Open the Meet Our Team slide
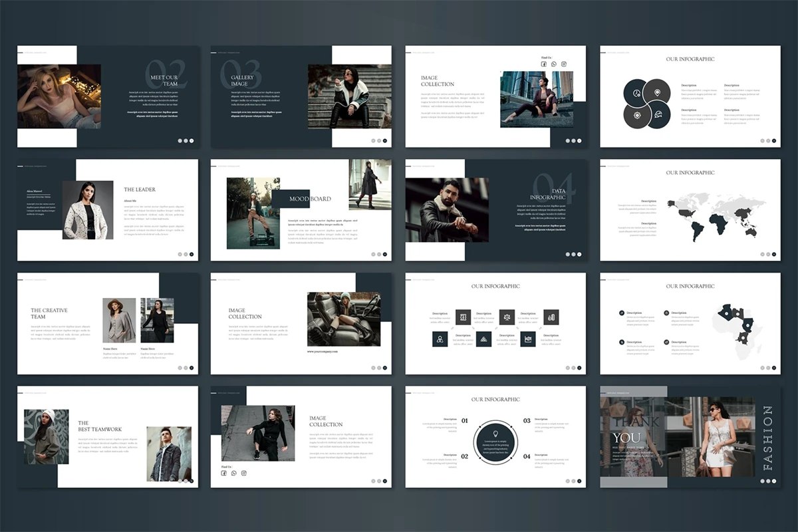Viewport: 798px width, 532px height. [108, 96]
